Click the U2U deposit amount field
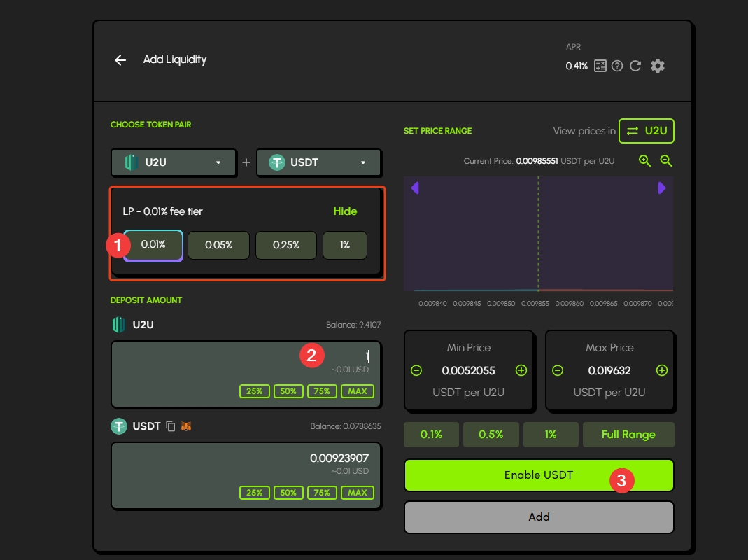 tap(245, 357)
